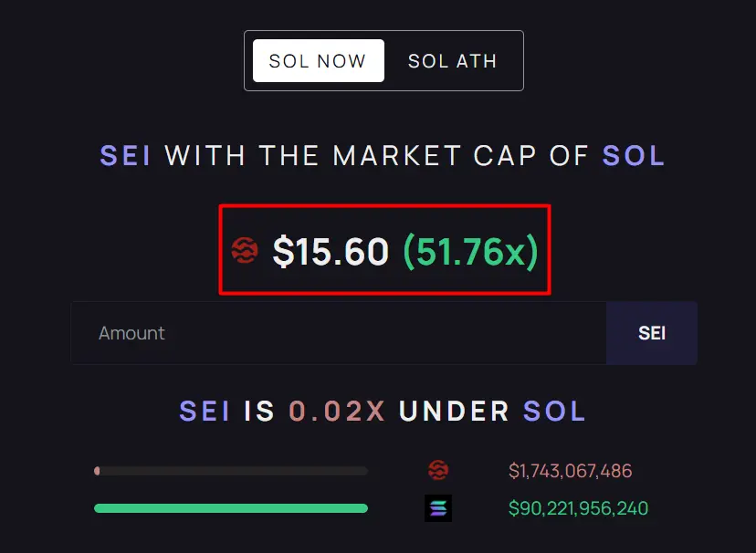
Task: Click the SEI market cap value $1,743,067,486
Action: [571, 471]
